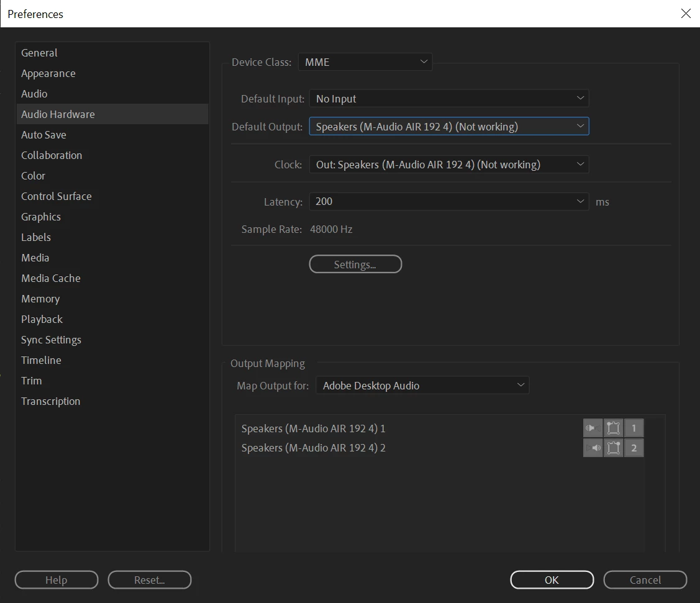Click the right stereo speaker icon for Speakers 2
The width and height of the screenshot is (700, 603).
[593, 448]
